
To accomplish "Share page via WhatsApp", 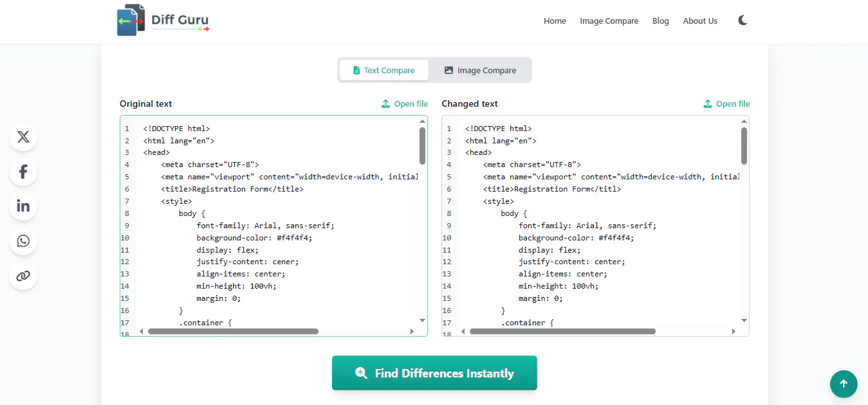I will tap(23, 241).
